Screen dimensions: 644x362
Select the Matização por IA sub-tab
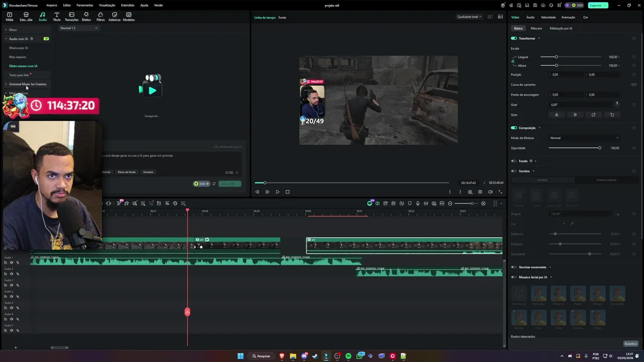click(x=561, y=28)
